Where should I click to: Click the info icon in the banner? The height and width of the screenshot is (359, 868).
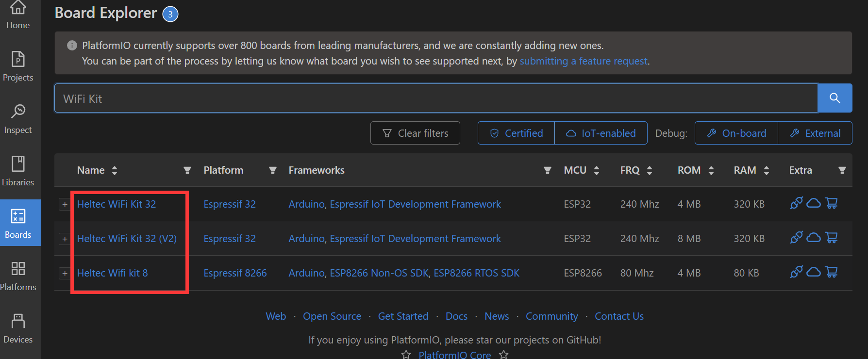(x=72, y=46)
